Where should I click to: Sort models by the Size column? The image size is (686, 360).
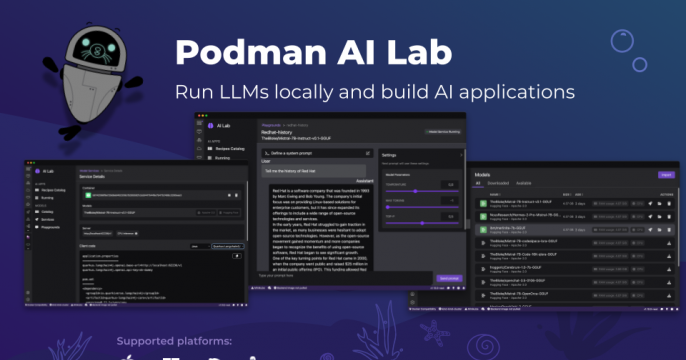pos(567,195)
